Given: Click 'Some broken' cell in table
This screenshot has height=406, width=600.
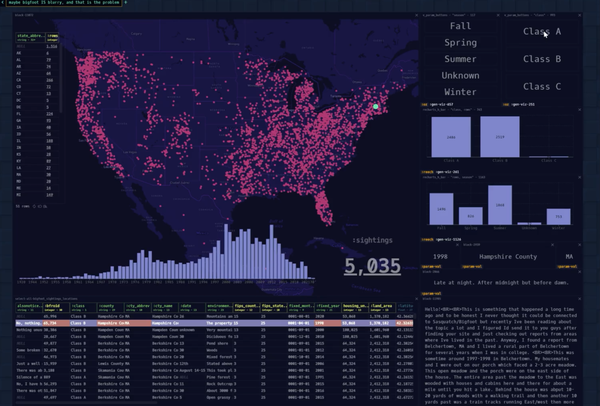Looking at the screenshot, I should [29, 350].
